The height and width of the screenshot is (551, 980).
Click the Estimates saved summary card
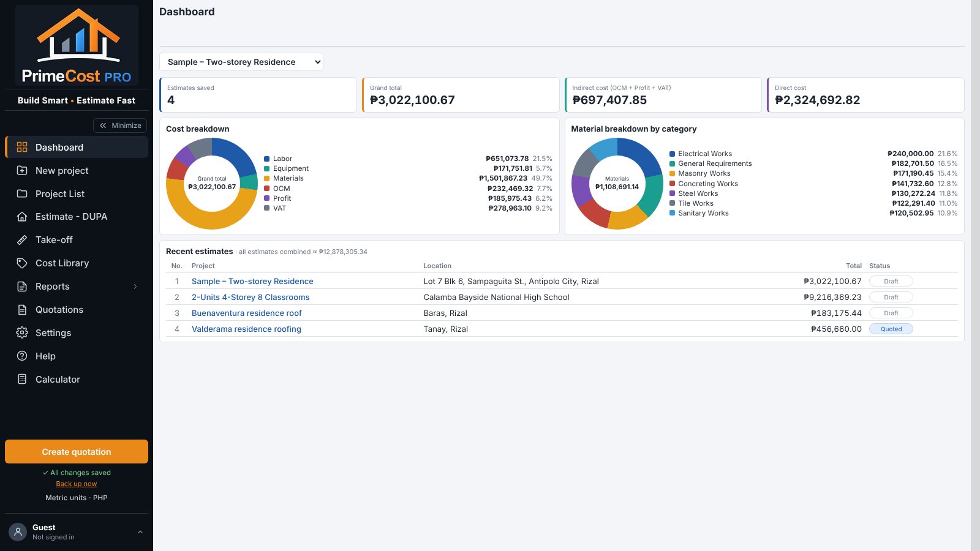tap(258, 95)
